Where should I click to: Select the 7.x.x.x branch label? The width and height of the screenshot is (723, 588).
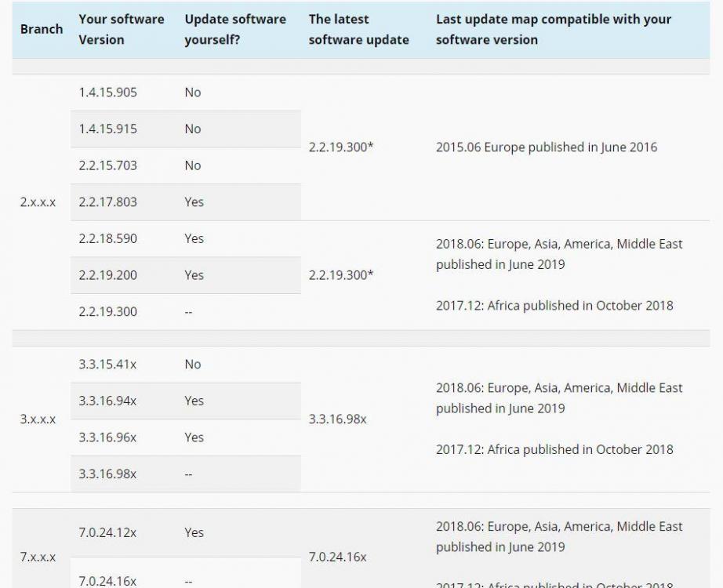38,557
